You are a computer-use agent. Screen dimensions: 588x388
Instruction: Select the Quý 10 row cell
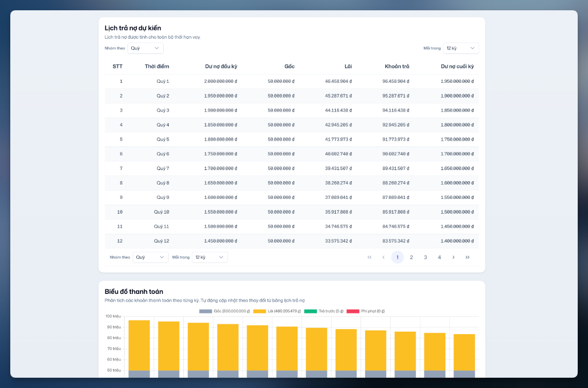(162, 212)
